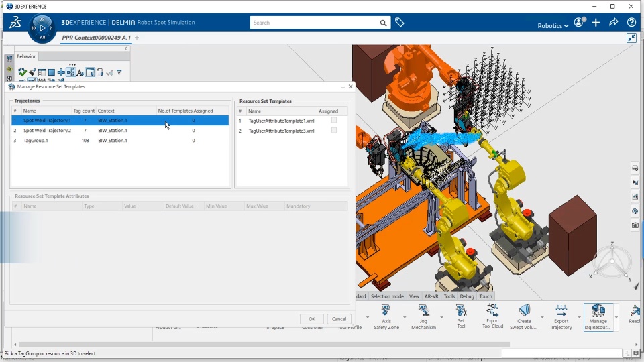Open the Robotics dropdown

(553, 25)
